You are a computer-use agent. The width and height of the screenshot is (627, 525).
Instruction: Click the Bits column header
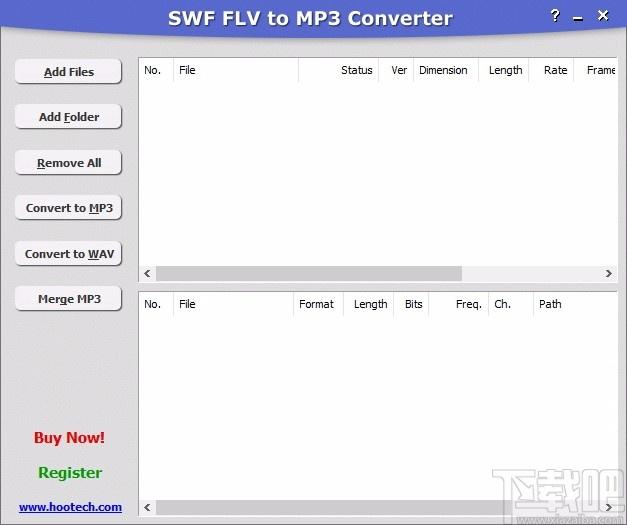411,304
